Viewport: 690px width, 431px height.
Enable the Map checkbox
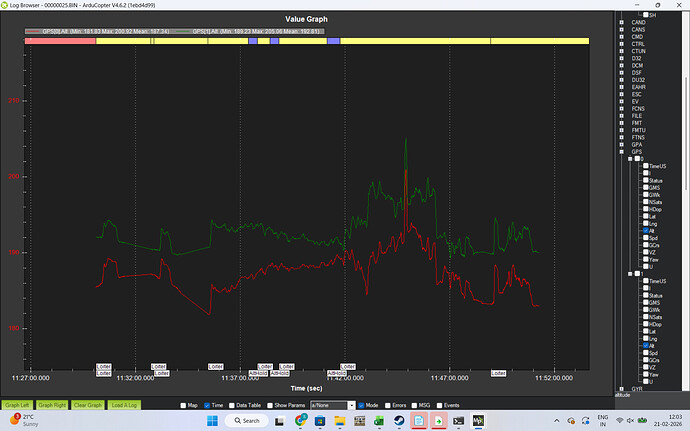point(182,405)
